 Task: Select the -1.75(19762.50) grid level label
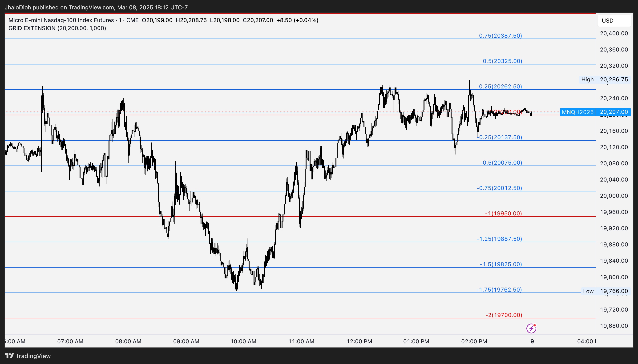pos(499,289)
